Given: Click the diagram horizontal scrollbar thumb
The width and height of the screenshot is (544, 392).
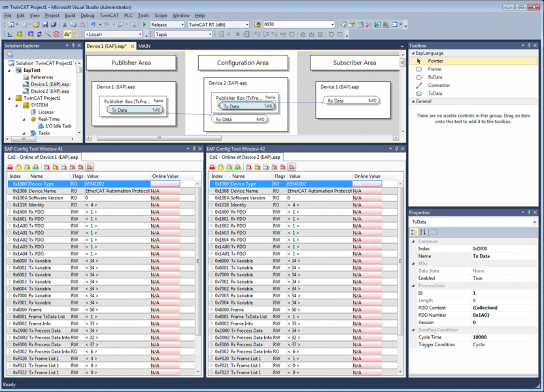Looking at the screenshot, I should tap(160, 138).
